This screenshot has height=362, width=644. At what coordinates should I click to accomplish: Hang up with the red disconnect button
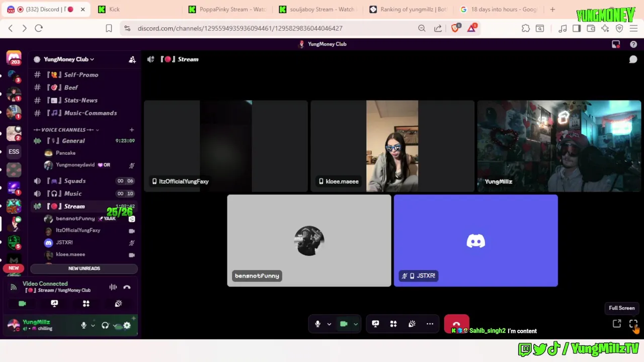coord(456,324)
